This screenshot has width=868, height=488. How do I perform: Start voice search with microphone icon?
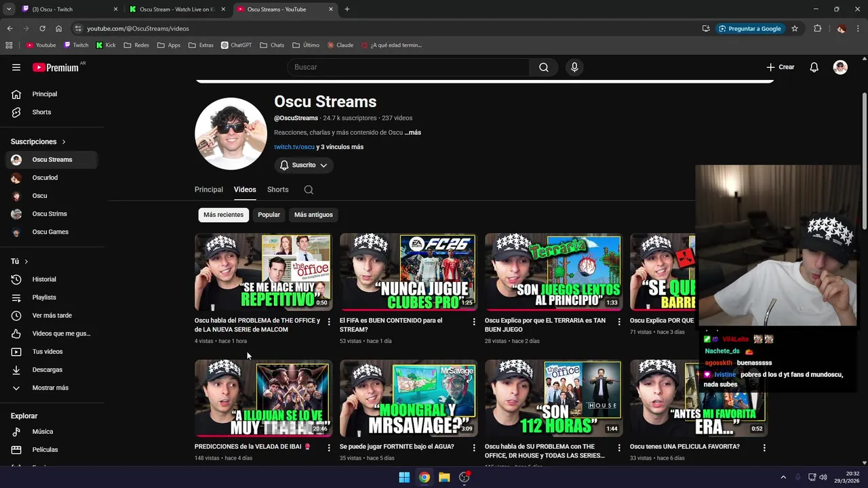pos(574,67)
